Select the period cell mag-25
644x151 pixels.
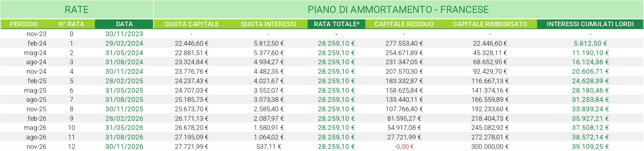coord(35,90)
